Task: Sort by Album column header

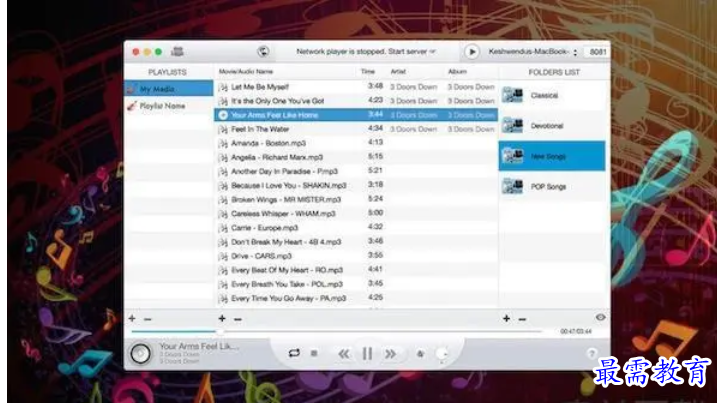Action: point(457,71)
